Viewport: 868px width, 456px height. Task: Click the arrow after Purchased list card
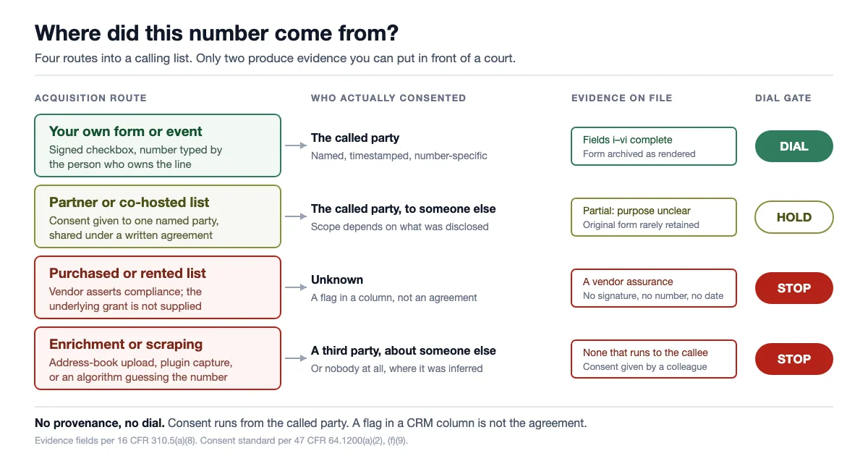point(296,287)
